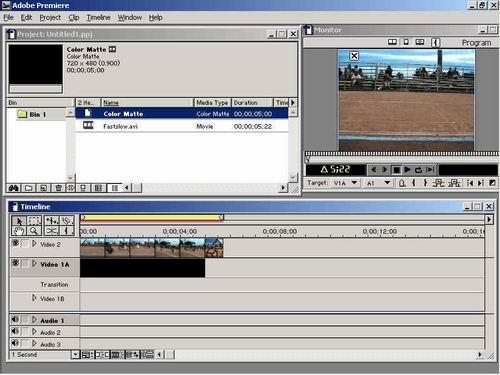Expand the Video 2 track triangle
Screen dimensions: 500x375
coord(34,244)
